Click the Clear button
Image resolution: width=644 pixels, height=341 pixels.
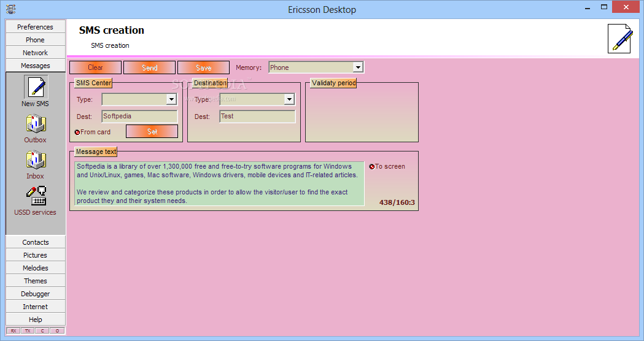[95, 67]
